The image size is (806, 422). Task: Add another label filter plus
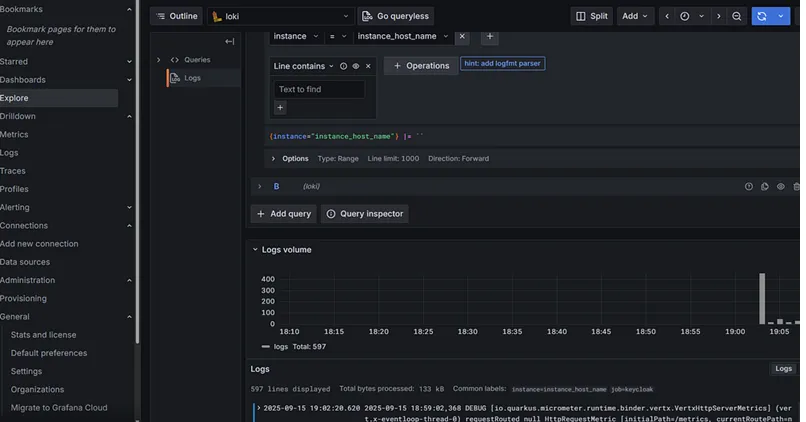(x=490, y=36)
